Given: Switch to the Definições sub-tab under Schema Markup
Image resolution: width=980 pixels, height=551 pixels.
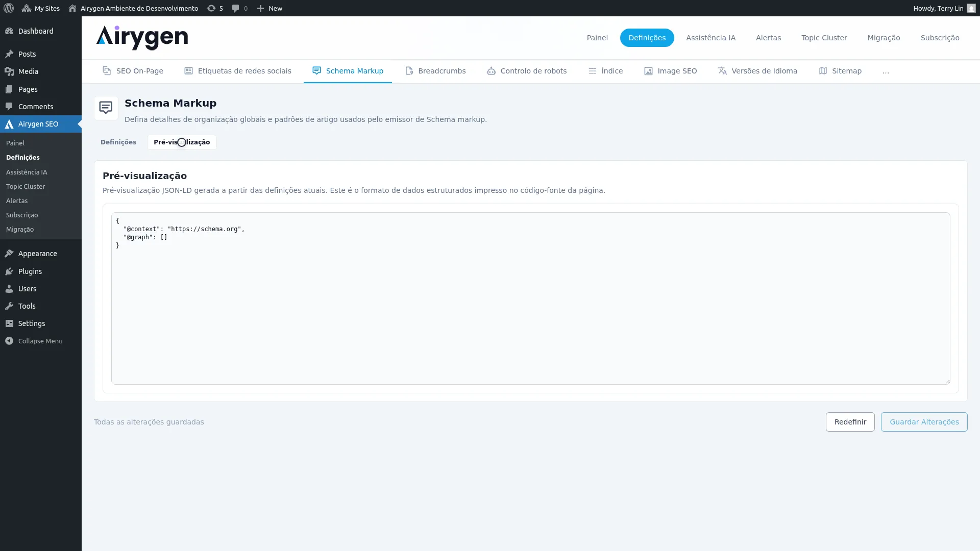Looking at the screenshot, I should (x=118, y=142).
